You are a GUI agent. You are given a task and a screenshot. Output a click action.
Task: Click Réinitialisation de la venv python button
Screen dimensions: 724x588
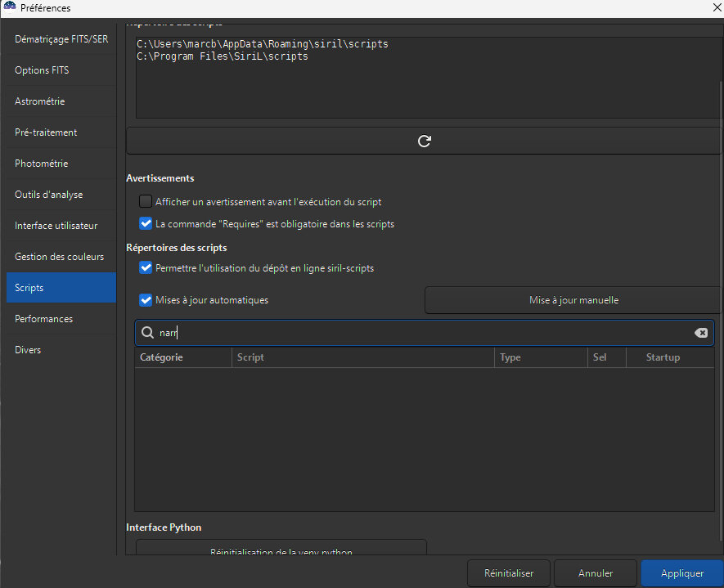pyautogui.click(x=281, y=548)
